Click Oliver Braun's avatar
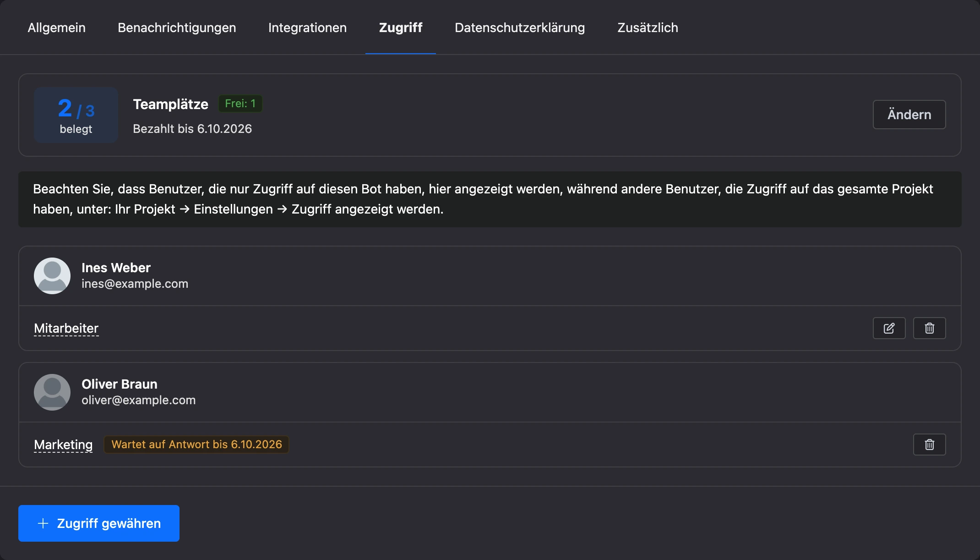This screenshot has height=560, width=980. [x=52, y=392]
